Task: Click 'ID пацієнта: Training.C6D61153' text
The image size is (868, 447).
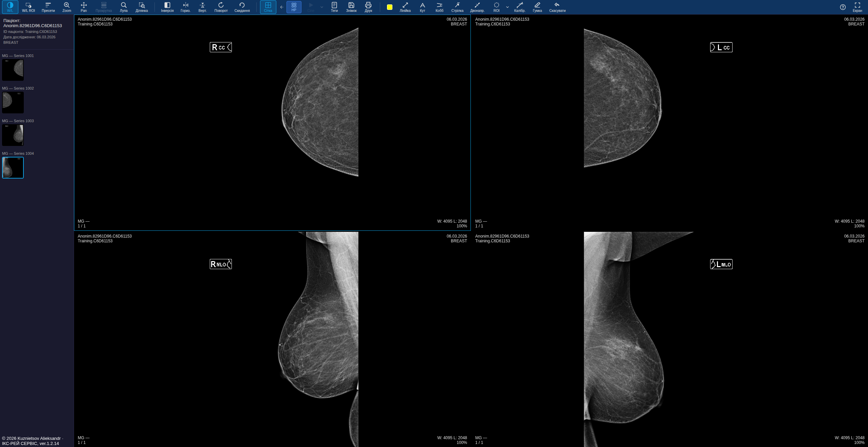Action: click(x=30, y=32)
